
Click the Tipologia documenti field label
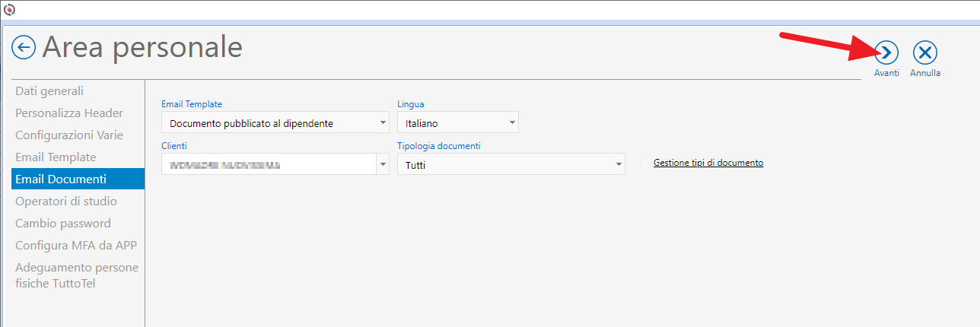coord(439,145)
